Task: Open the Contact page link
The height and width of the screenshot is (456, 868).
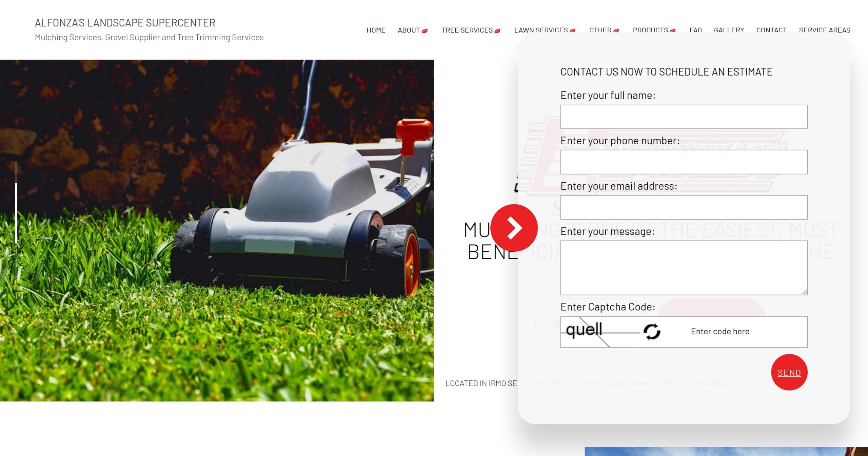Action: pyautogui.click(x=771, y=30)
